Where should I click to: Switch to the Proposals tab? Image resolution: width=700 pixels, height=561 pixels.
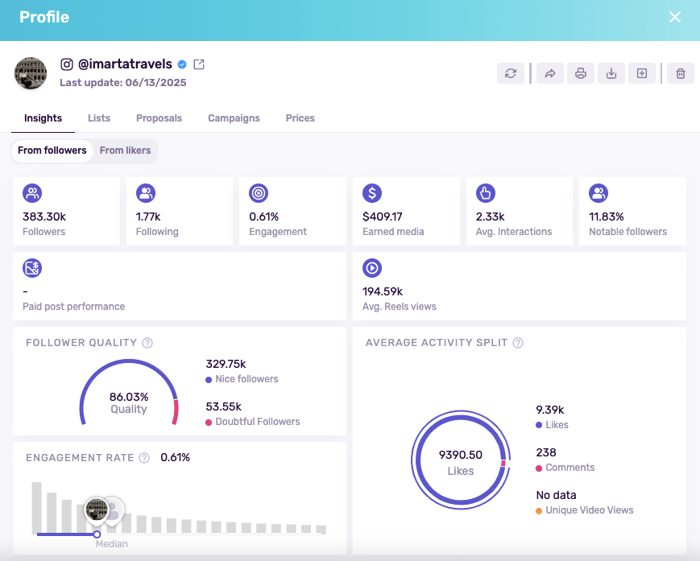[x=159, y=118]
